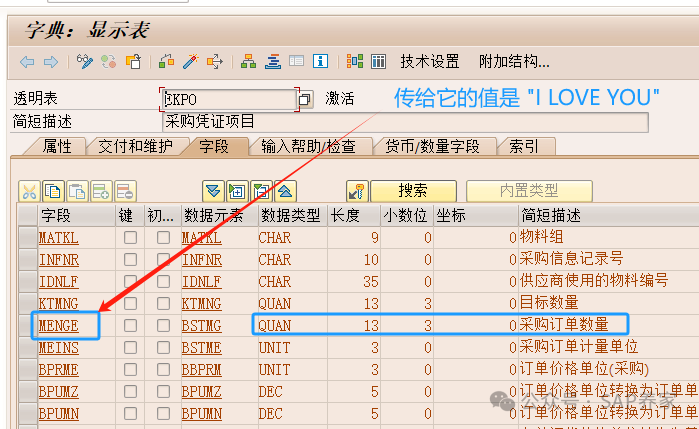
Task: Toggle the key checkbox for BPUMZ
Action: tap(130, 392)
